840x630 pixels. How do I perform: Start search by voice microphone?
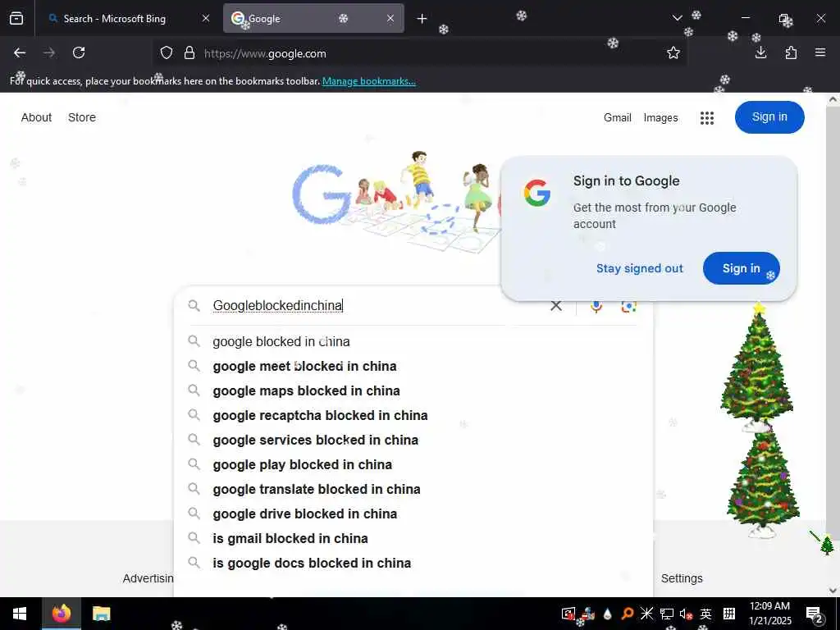pyautogui.click(x=596, y=306)
